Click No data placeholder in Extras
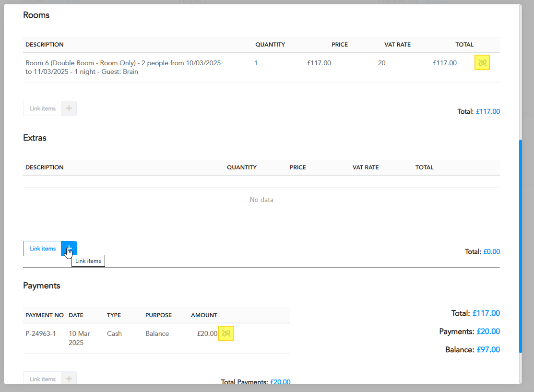This screenshot has width=534, height=392. point(261,200)
